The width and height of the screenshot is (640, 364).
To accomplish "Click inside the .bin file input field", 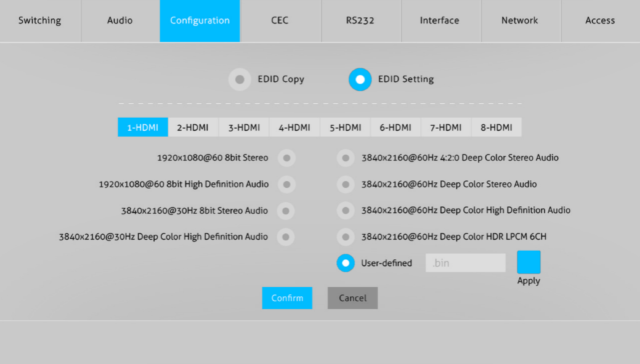I will click(465, 263).
